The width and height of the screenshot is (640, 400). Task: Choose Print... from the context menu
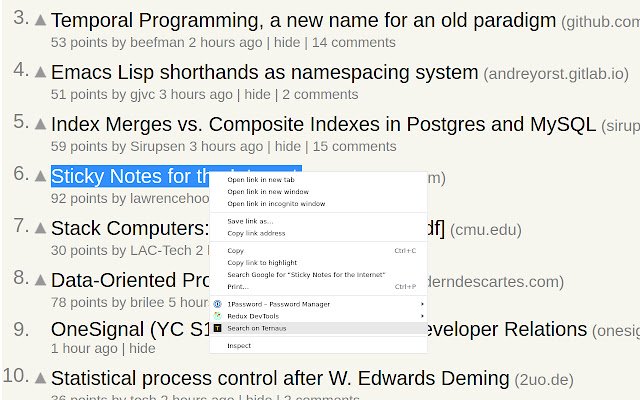[x=318, y=287]
